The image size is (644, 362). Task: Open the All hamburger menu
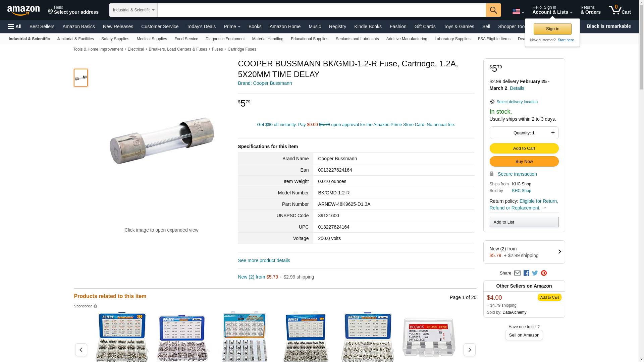[15, 26]
